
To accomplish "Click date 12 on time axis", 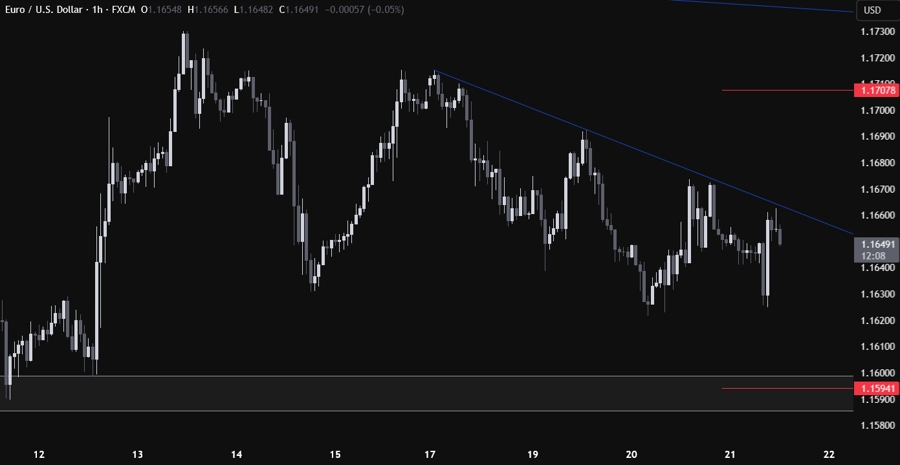I will click(39, 455).
